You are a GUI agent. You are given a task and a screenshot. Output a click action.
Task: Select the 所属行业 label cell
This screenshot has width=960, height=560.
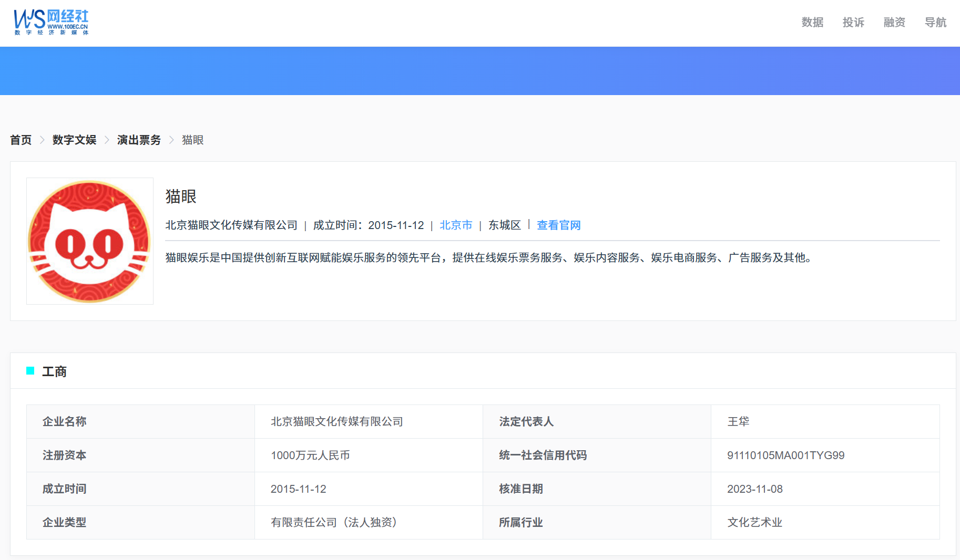[597, 522]
